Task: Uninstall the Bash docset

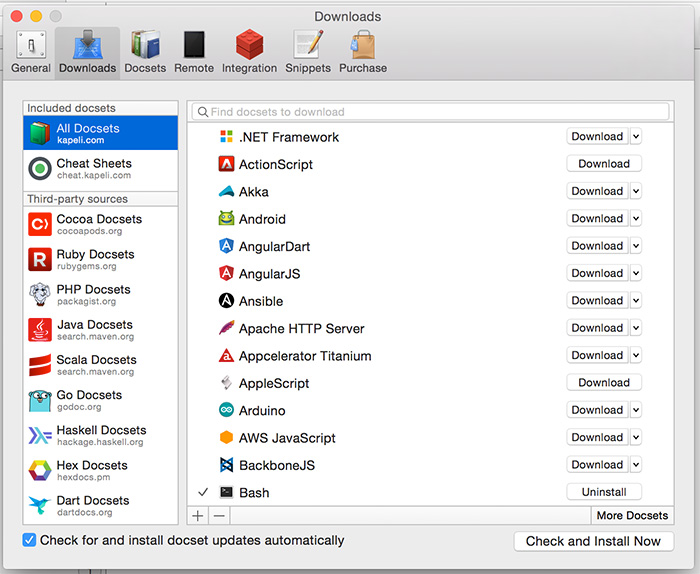Action: coord(604,491)
